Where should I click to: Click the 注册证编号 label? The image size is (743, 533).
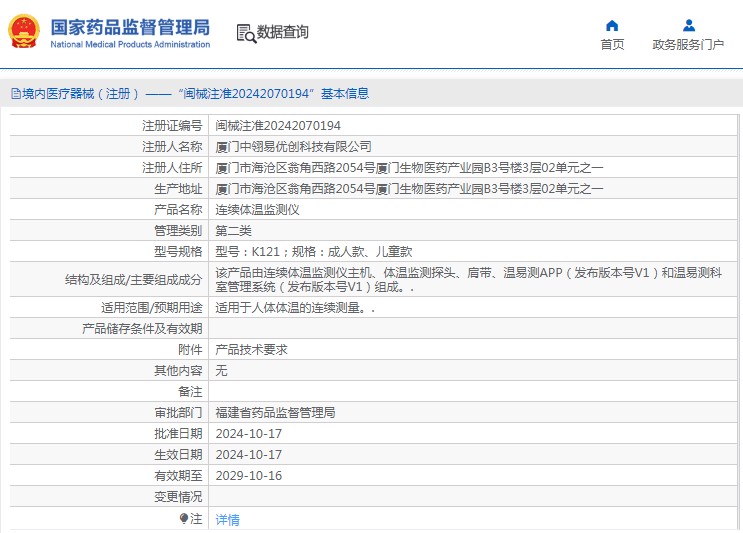tap(172, 126)
